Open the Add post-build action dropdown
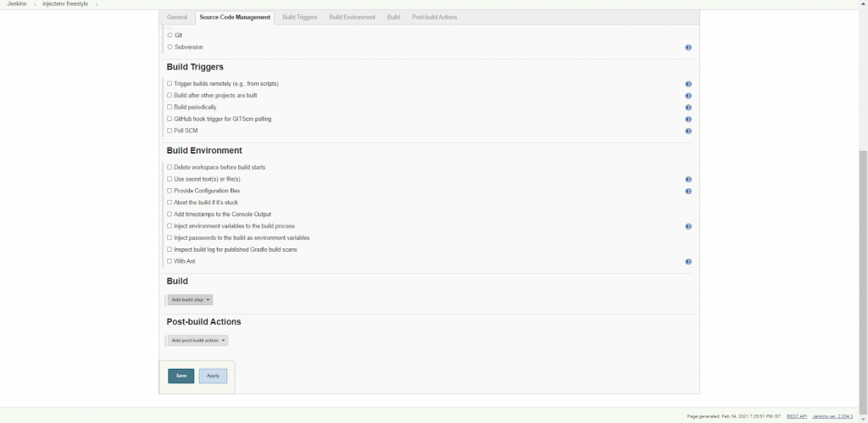 pos(198,341)
